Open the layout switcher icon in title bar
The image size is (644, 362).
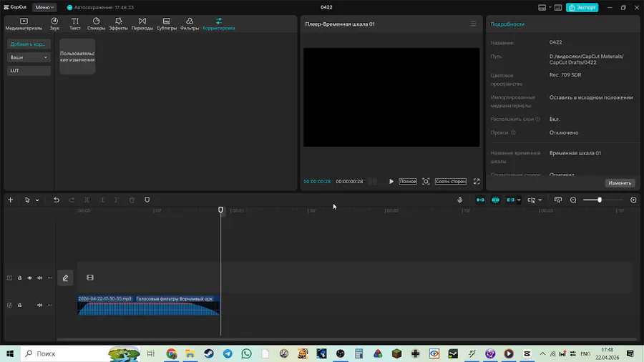[x=542, y=7]
